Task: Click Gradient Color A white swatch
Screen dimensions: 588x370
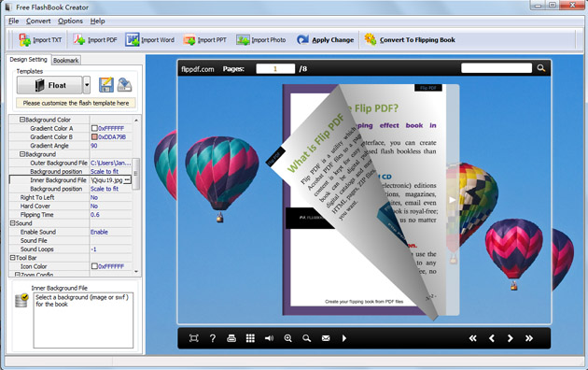Action: [x=94, y=128]
